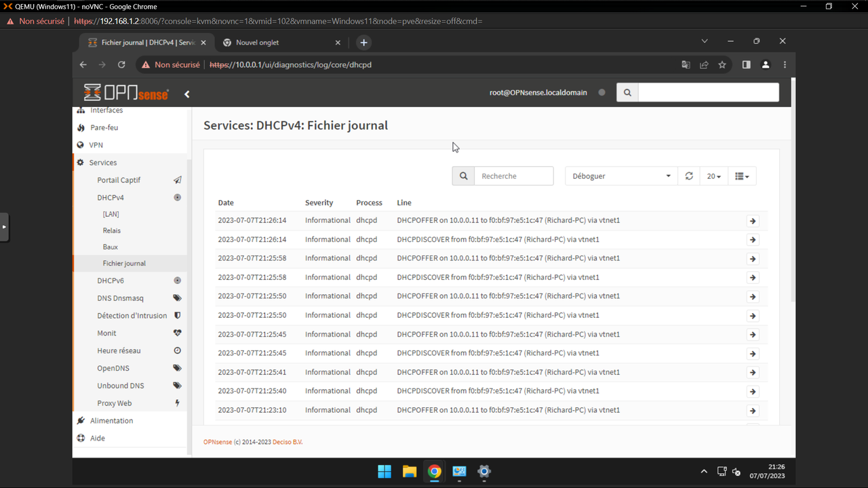Select the Fichier journal DHCPv4 browser tab

[x=147, y=42]
